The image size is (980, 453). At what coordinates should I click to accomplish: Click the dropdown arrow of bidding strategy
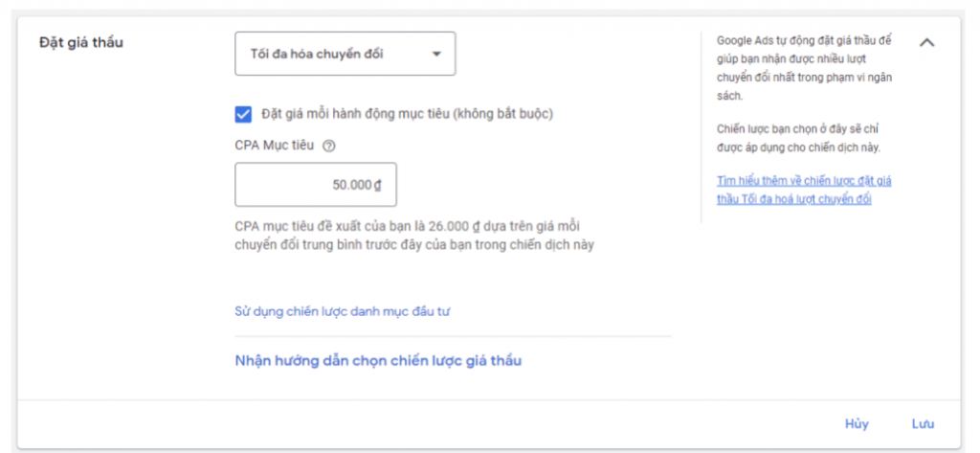click(x=436, y=54)
